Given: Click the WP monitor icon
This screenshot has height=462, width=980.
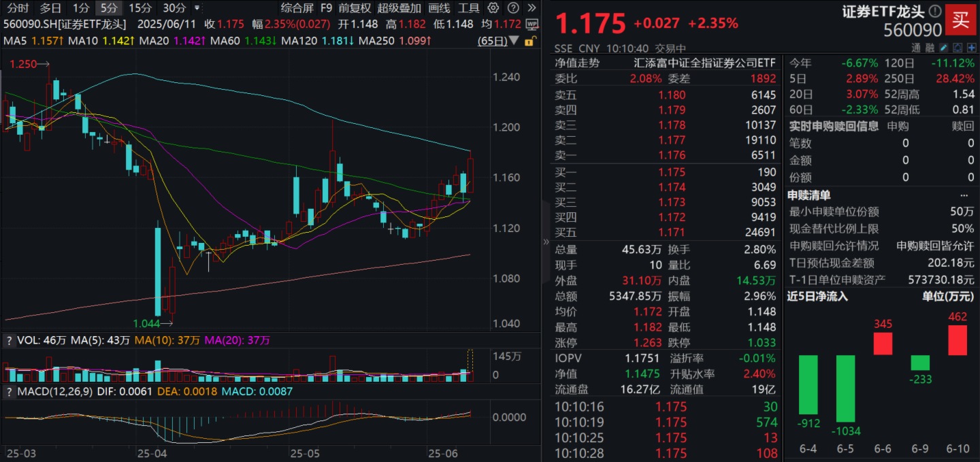Looking at the screenshot, I should [x=532, y=24].
